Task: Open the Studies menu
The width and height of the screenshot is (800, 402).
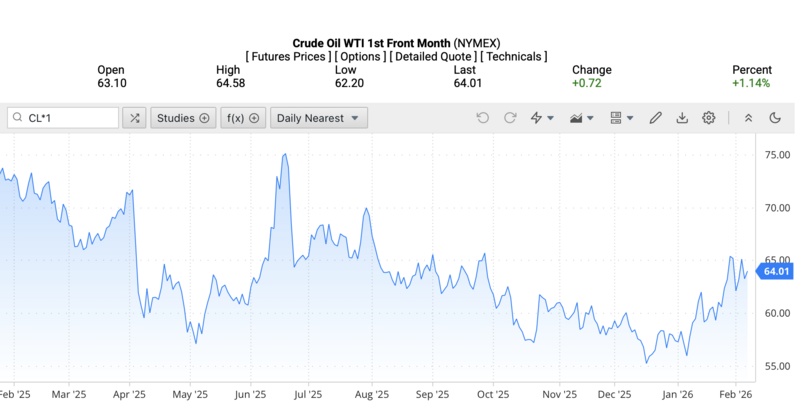Action: [x=183, y=118]
